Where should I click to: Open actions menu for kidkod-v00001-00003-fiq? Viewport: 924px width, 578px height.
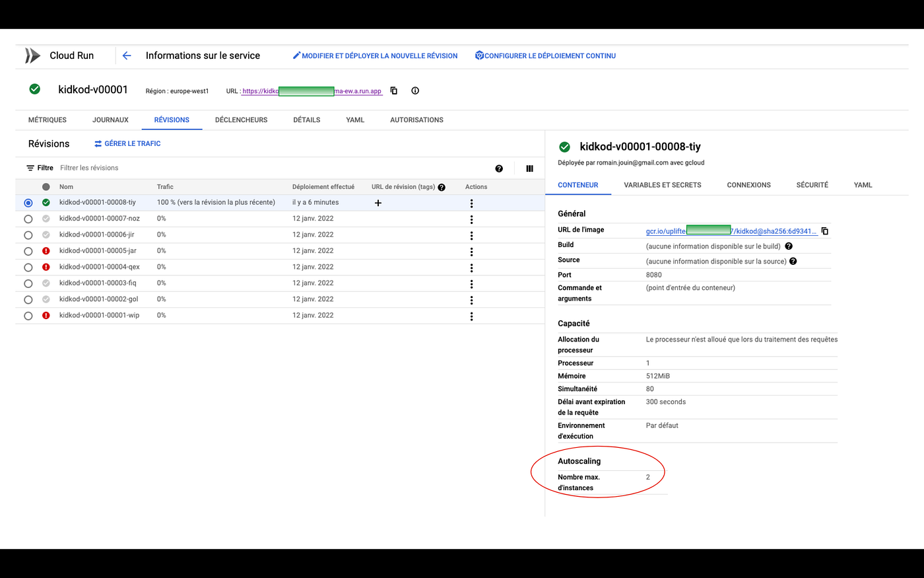[x=471, y=284]
